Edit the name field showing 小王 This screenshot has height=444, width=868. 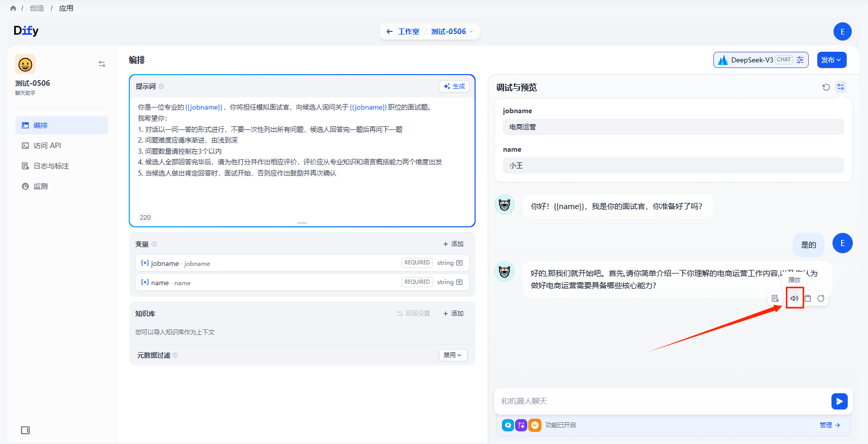[673, 165]
